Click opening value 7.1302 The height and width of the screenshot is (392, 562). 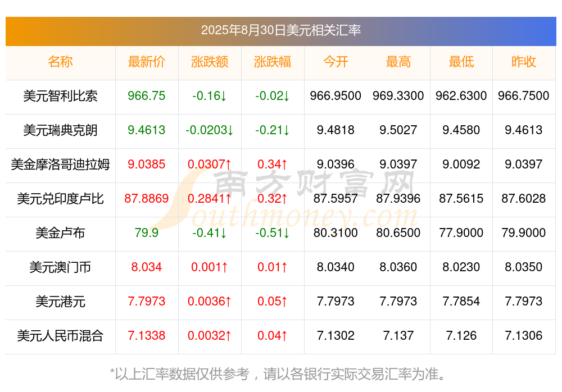(336, 336)
